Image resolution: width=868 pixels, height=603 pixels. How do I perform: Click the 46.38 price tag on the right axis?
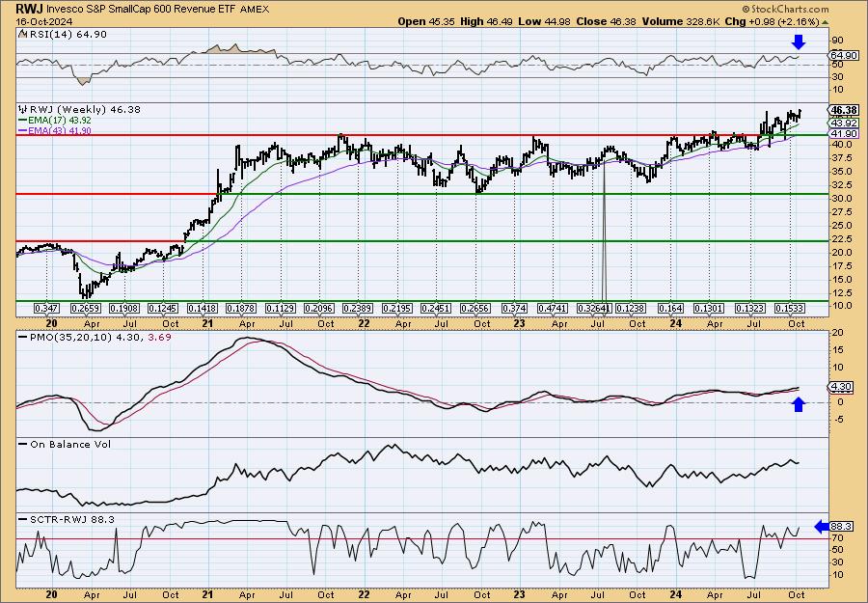(x=844, y=110)
